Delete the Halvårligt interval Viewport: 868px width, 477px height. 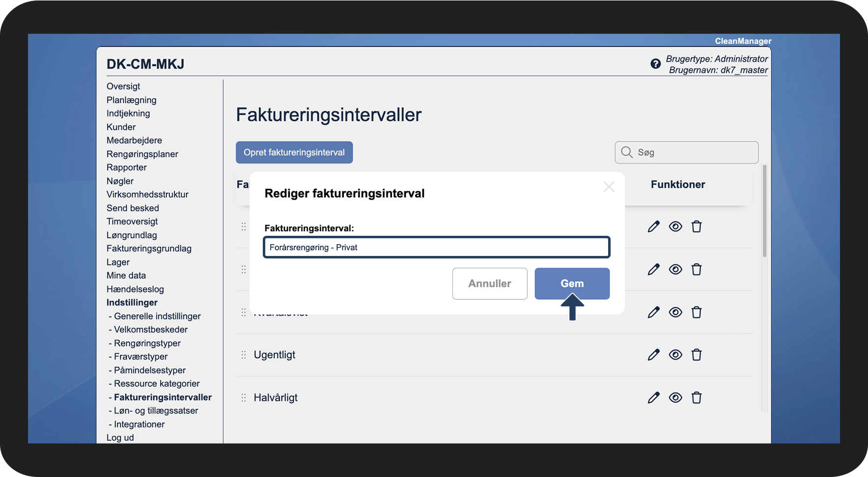[697, 397]
